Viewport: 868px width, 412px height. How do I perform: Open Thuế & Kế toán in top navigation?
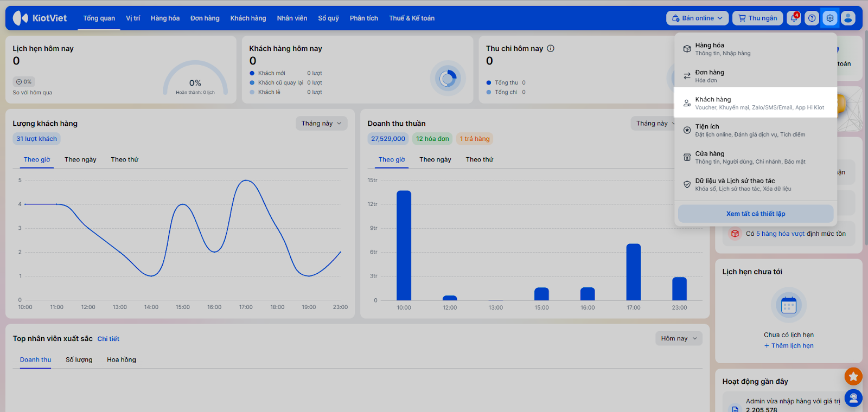412,18
